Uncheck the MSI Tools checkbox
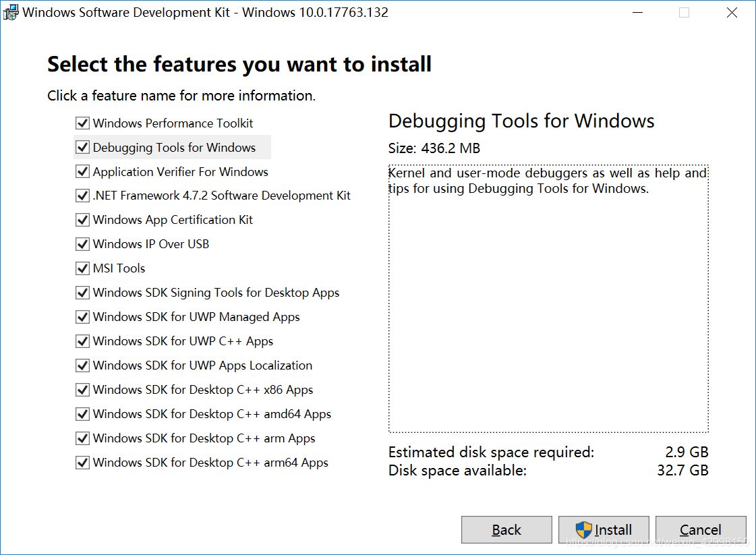This screenshot has height=555, width=756. (82, 268)
